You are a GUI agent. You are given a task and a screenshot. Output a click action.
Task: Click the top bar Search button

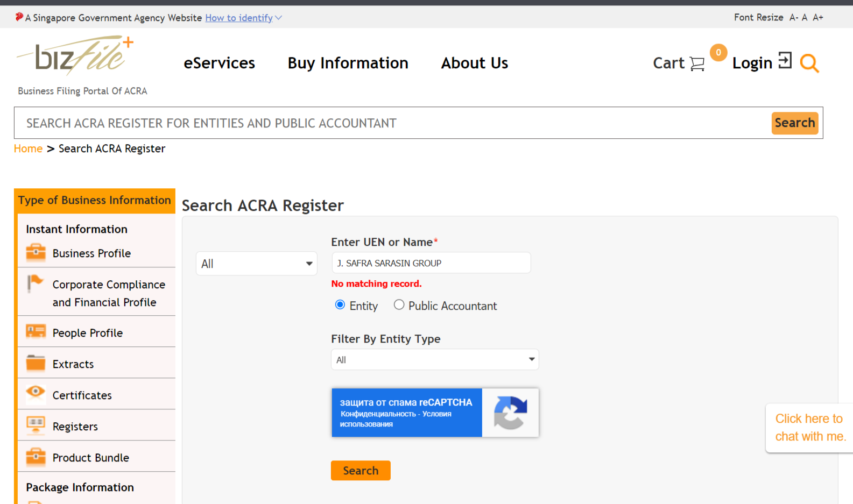pyautogui.click(x=795, y=123)
